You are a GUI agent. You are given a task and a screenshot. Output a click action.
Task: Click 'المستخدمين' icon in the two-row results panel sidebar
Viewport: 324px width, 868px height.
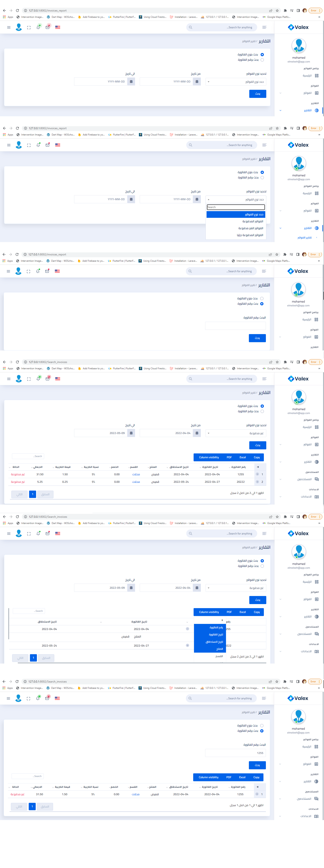tap(317, 479)
